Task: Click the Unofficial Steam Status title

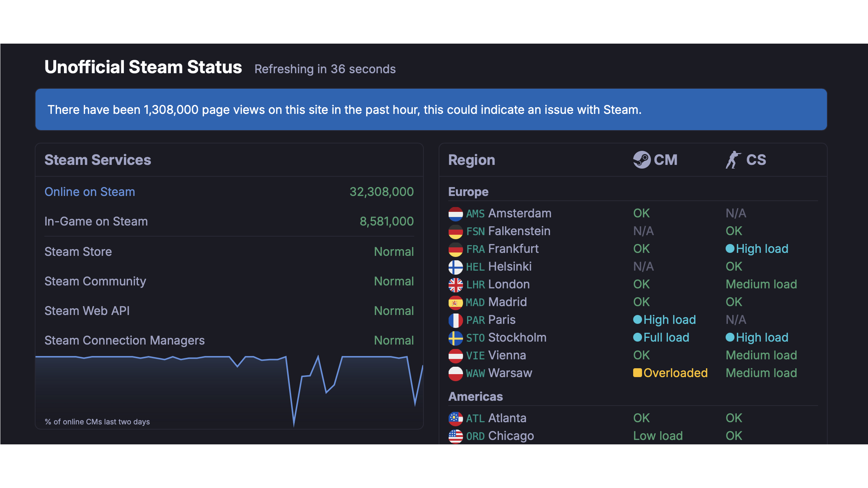Action: (x=143, y=67)
